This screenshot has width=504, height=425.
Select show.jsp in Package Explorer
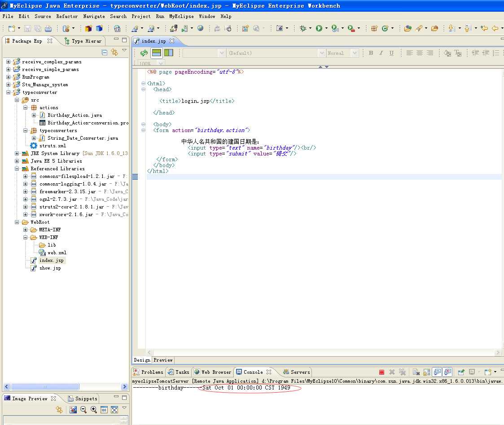50,268
